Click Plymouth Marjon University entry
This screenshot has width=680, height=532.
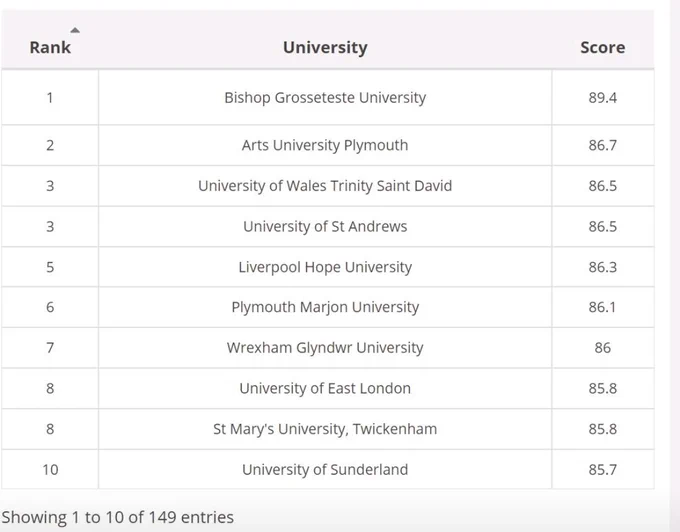click(x=325, y=307)
